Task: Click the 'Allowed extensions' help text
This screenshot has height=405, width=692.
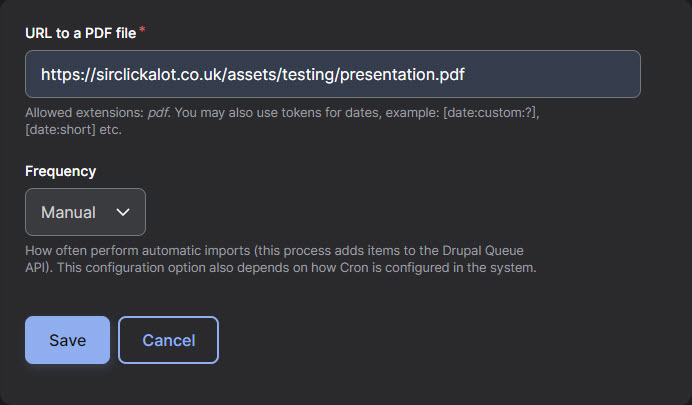Action: coord(84,113)
